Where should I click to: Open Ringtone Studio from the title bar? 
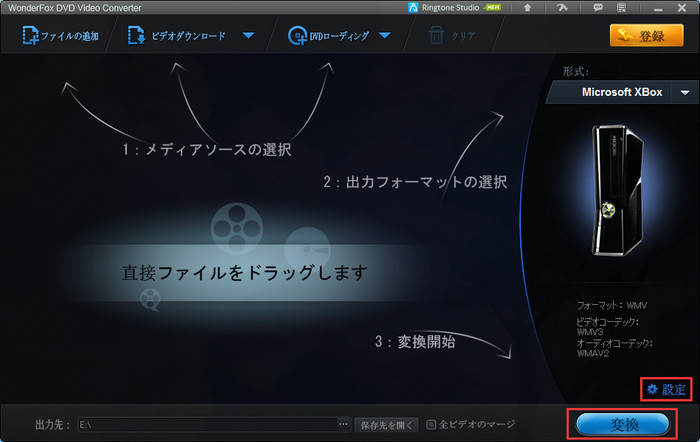454,8
